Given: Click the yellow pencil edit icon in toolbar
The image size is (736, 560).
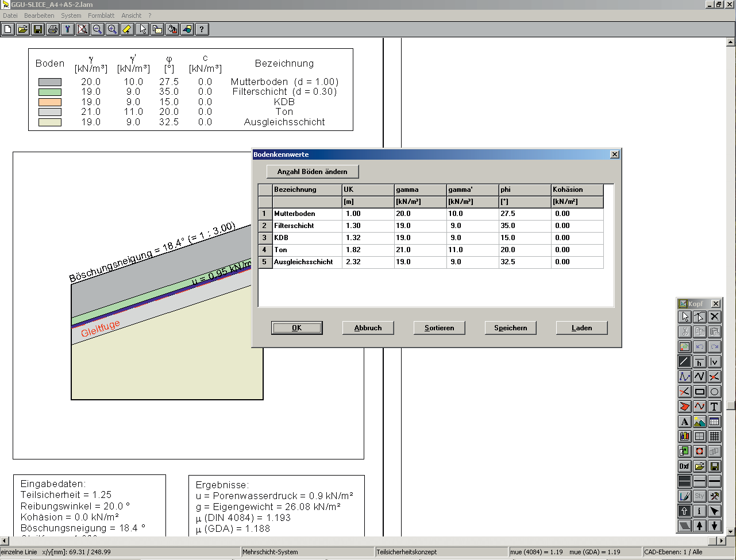Looking at the screenshot, I should click(x=128, y=29).
